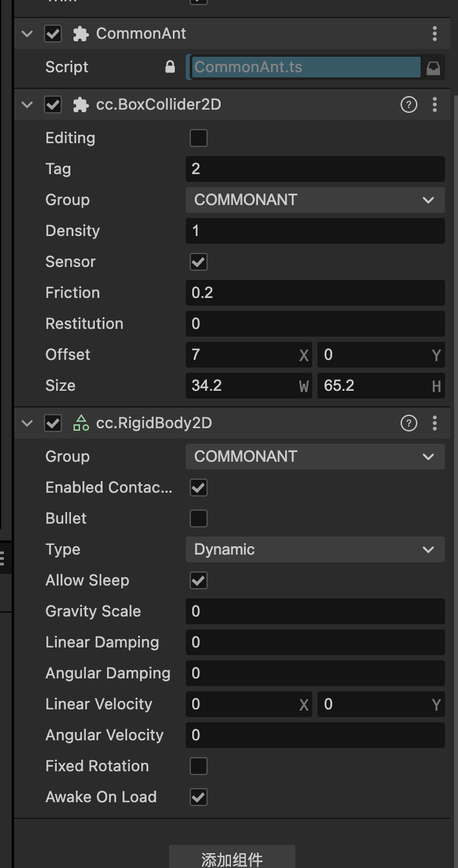This screenshot has width=458, height=868.
Task: Enable Fixed Rotation checkbox
Action: click(x=199, y=766)
